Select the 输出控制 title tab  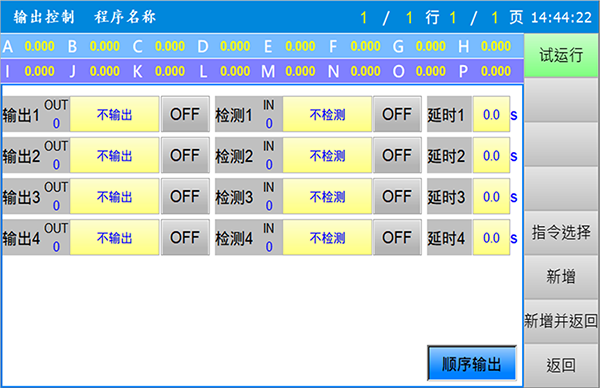tap(44, 17)
